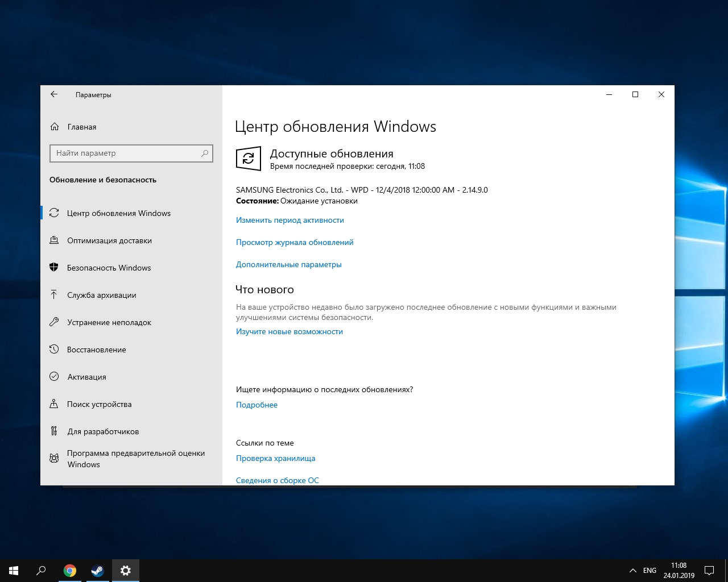Click the Settings gear on the taskbar
The height and width of the screenshot is (582, 728).
point(126,571)
